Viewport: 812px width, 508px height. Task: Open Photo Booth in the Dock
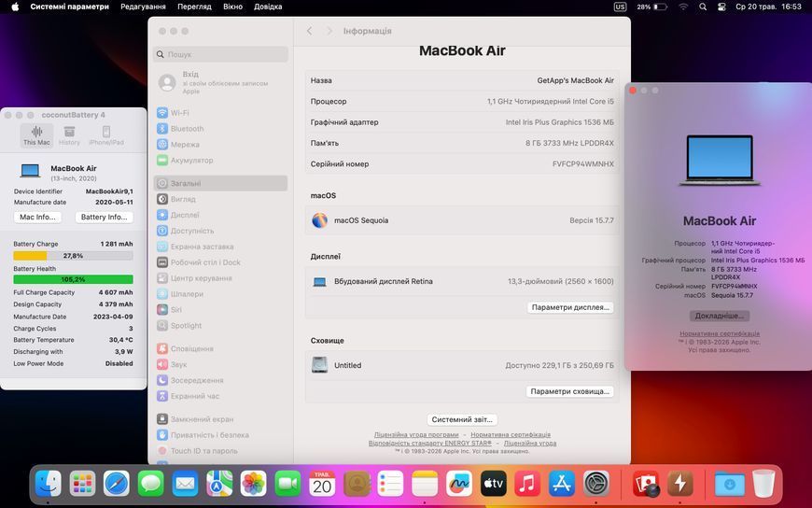646,483
